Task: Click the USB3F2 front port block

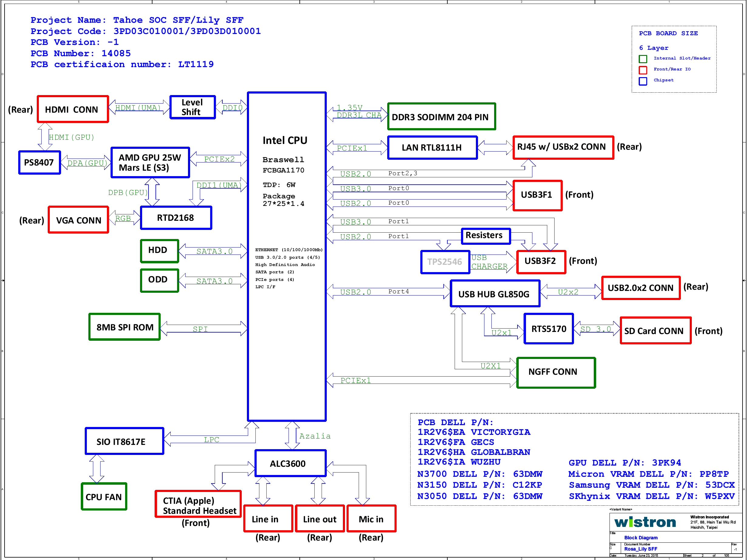Action: (541, 262)
